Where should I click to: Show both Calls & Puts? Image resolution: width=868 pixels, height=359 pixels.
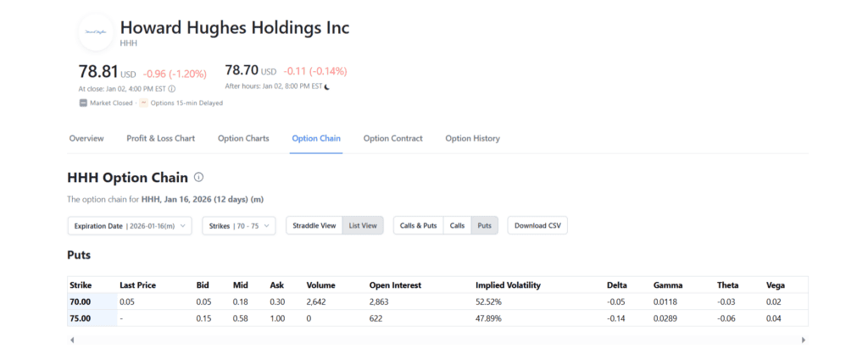pyautogui.click(x=418, y=225)
